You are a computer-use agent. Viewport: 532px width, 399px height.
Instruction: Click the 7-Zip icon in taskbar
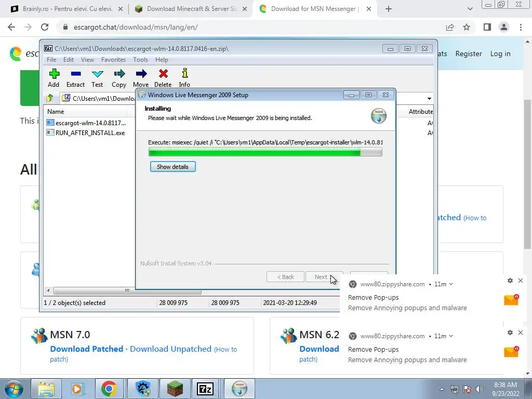[205, 389]
